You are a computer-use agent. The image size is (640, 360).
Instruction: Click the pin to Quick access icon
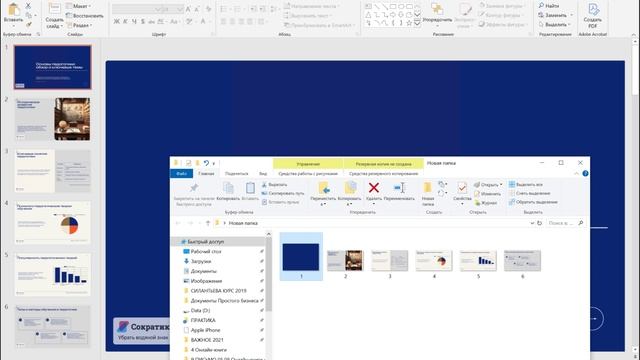[x=194, y=188]
